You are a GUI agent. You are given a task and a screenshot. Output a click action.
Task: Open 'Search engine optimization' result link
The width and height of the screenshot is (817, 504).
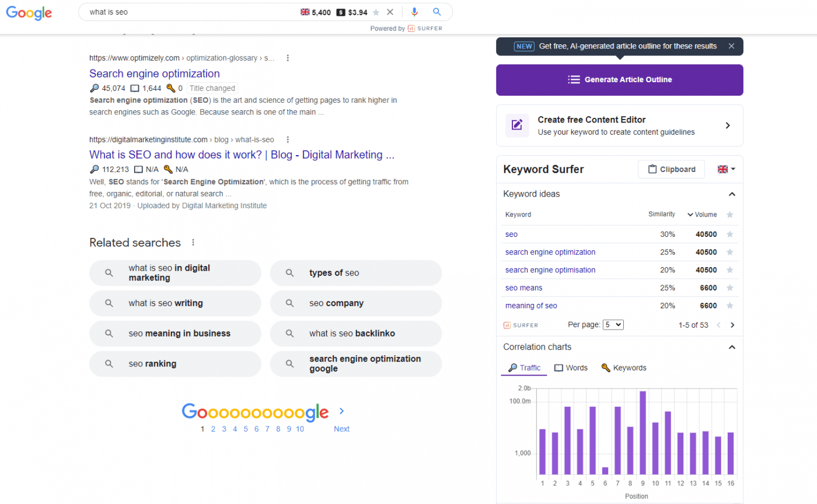click(155, 73)
